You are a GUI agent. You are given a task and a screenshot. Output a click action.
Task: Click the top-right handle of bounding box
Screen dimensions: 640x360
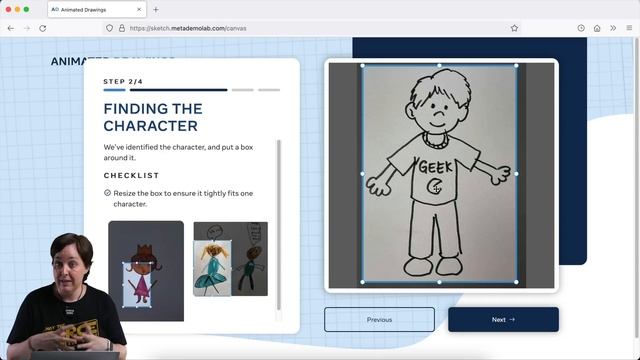pos(516,66)
